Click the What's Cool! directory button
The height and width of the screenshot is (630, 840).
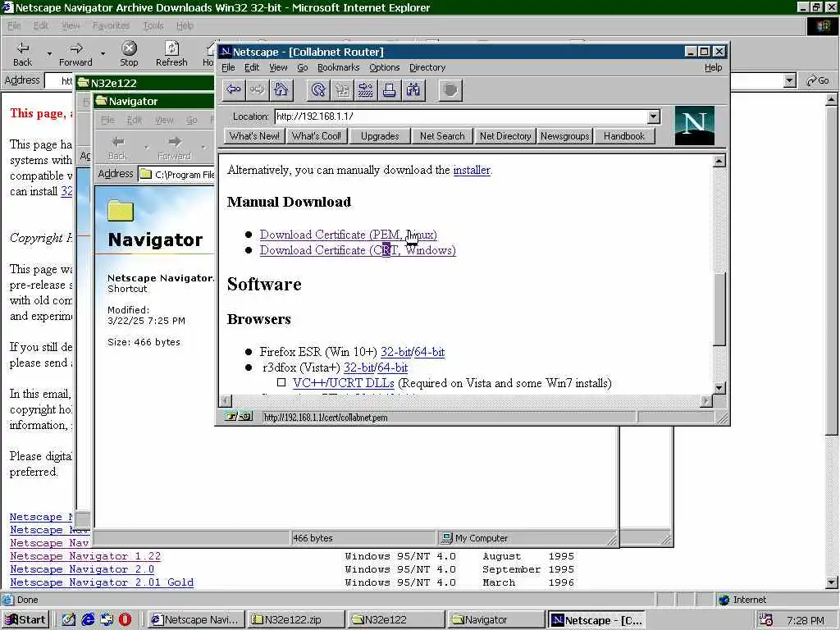point(316,136)
